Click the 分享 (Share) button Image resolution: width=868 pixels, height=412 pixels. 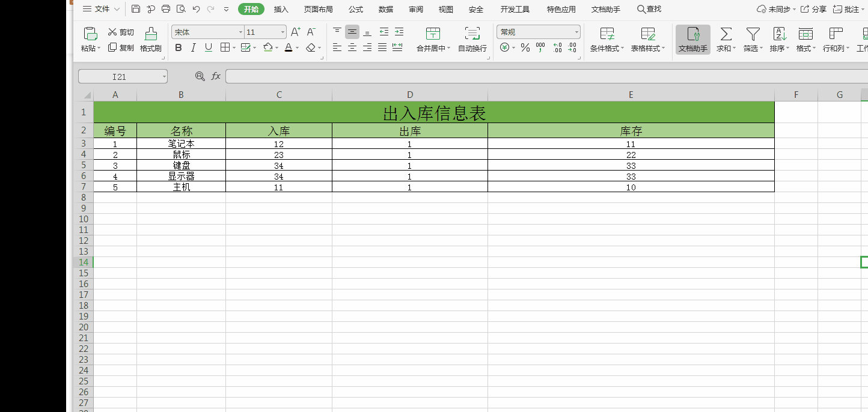pyautogui.click(x=813, y=9)
